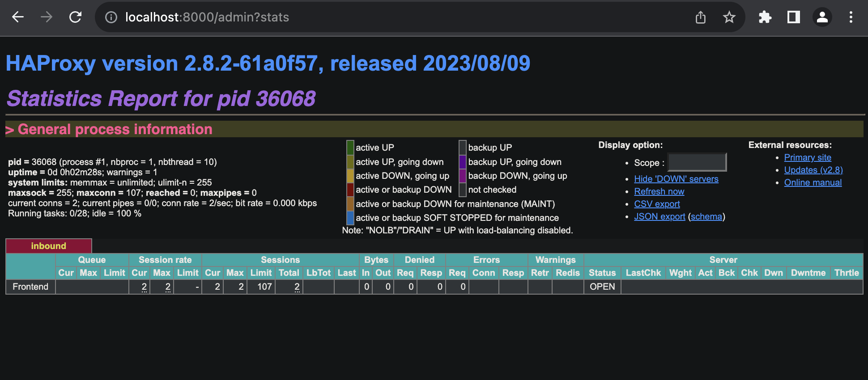868x380 pixels.
Task: Click backup DOWN, going up swatch
Action: click(463, 176)
